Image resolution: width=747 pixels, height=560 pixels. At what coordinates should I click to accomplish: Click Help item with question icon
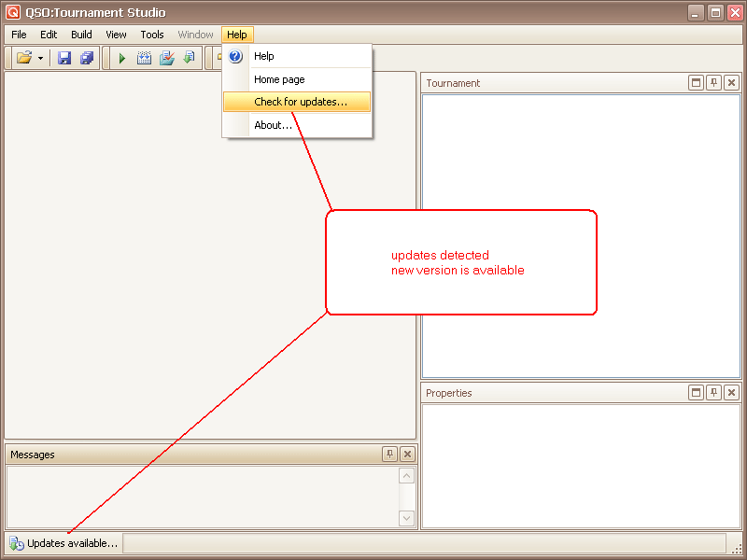click(263, 56)
